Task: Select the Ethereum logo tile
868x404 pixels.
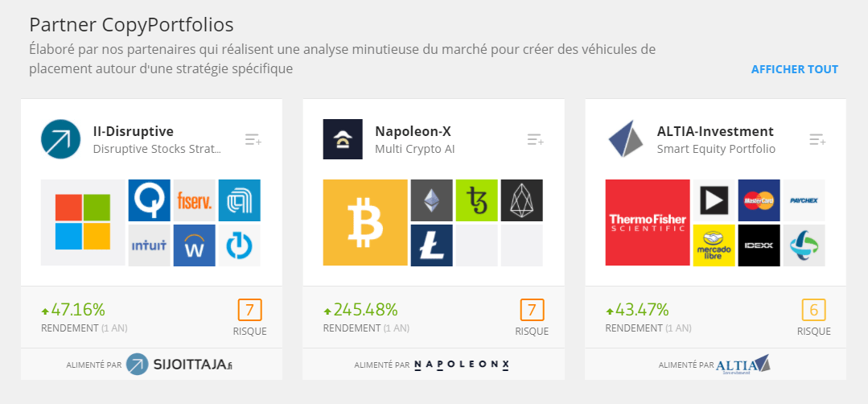Action: pos(432,200)
